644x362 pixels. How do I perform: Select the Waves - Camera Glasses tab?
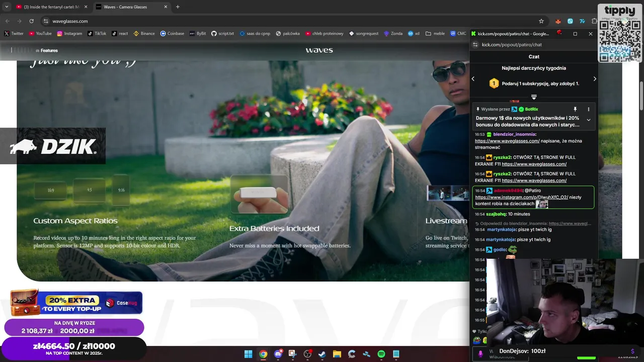(131, 7)
